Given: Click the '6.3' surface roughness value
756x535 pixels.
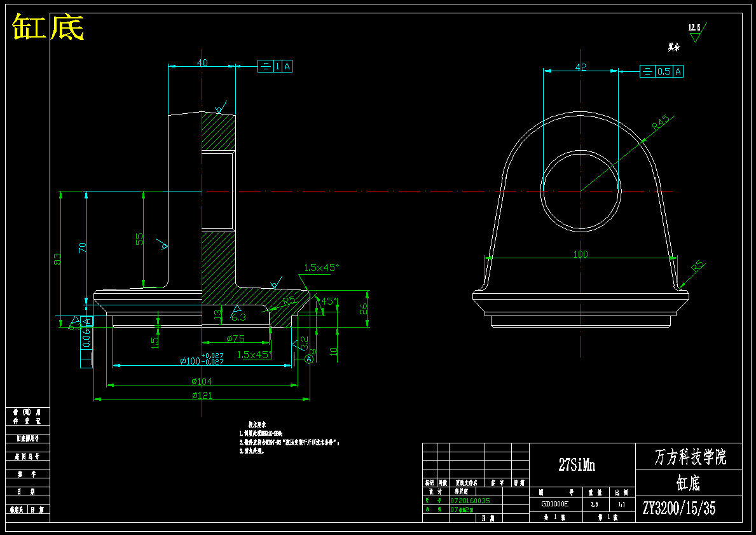Looking at the screenshot, I should tap(238, 317).
